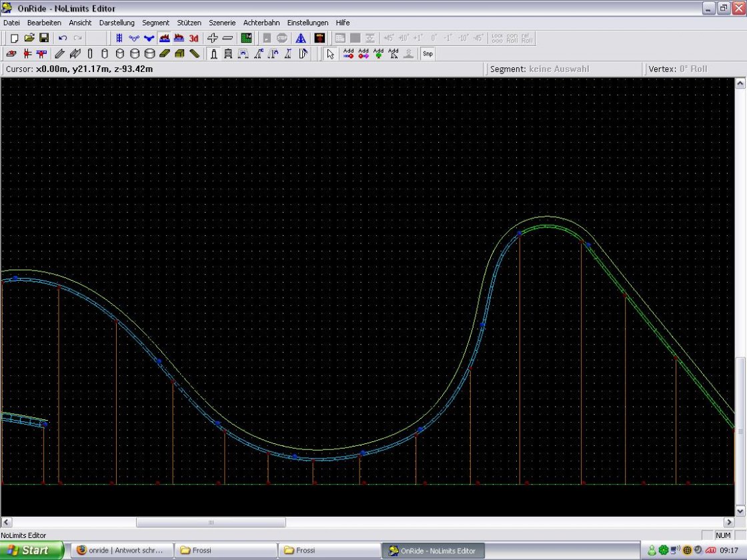Select the single pole prefab support
The height and width of the screenshot is (560, 747).
tap(214, 54)
